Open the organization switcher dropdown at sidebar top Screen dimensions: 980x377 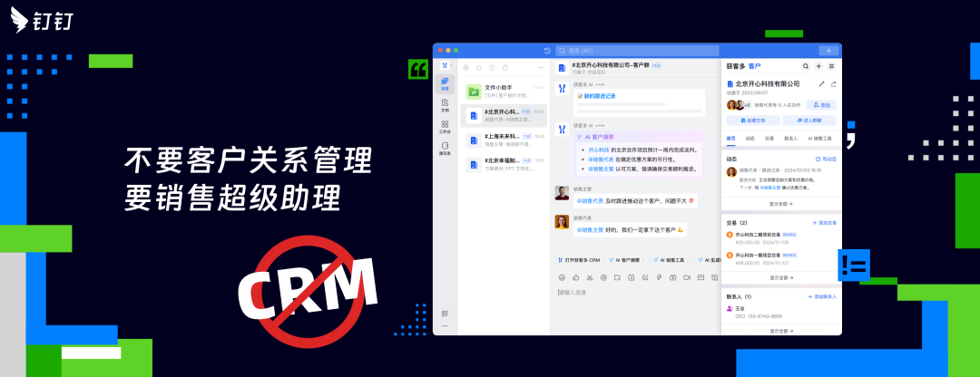[446, 65]
